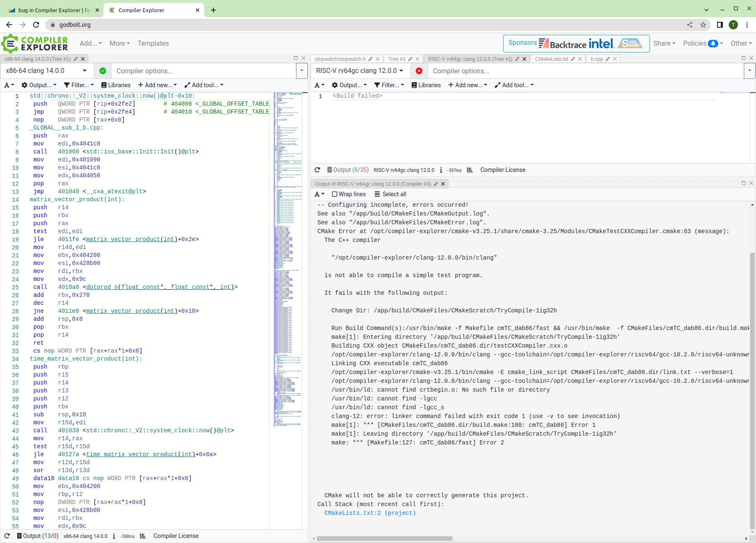Open Libraries in the RISC-V compiler toolbar
The height and width of the screenshot is (543, 756).
coord(426,85)
